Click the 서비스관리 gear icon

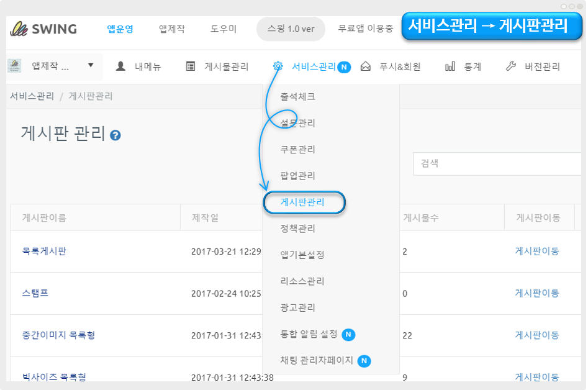[278, 66]
